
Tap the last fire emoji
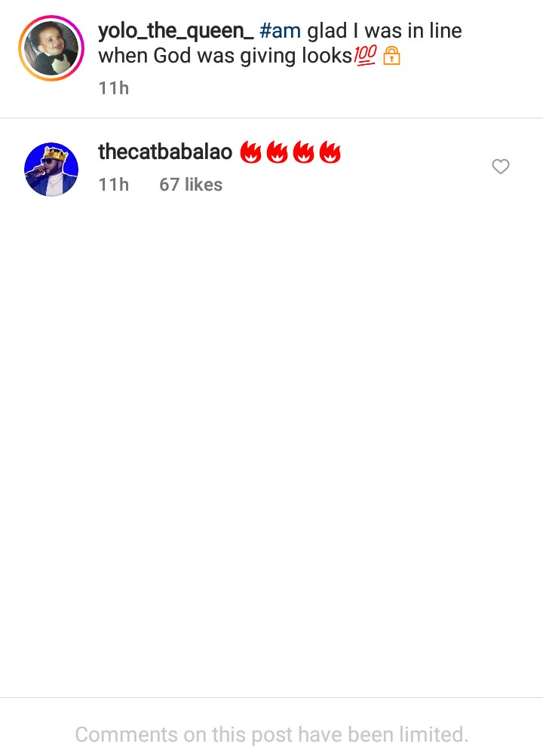[x=330, y=152]
